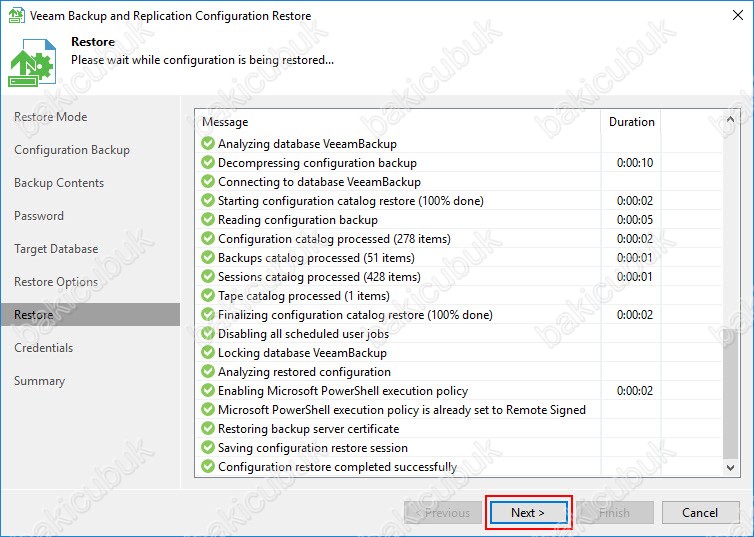Screen dimensions: 754x537
Task: Click check icon for PowerShell policy already set
Action: (208, 409)
